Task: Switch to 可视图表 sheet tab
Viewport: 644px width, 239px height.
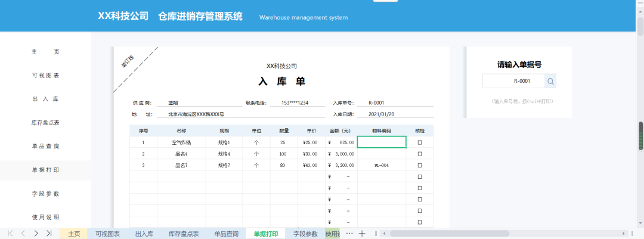Action: click(107, 234)
